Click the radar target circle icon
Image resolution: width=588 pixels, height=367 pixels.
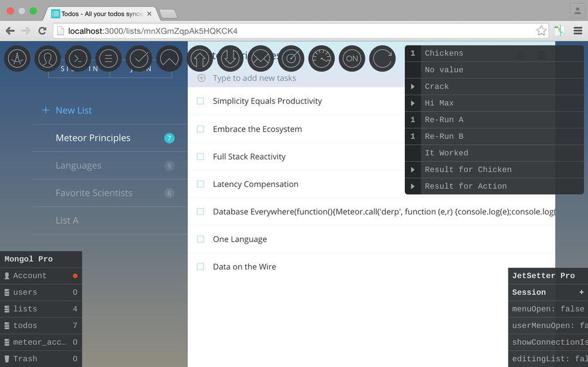[x=291, y=58]
